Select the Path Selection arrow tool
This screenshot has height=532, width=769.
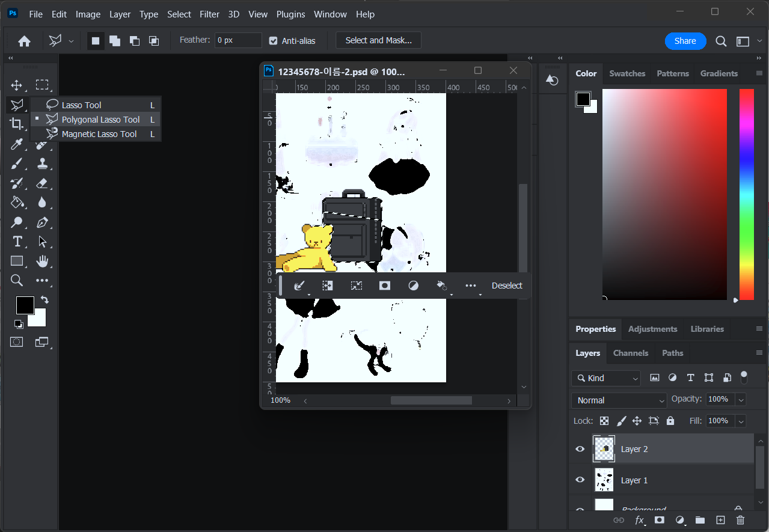coord(42,242)
